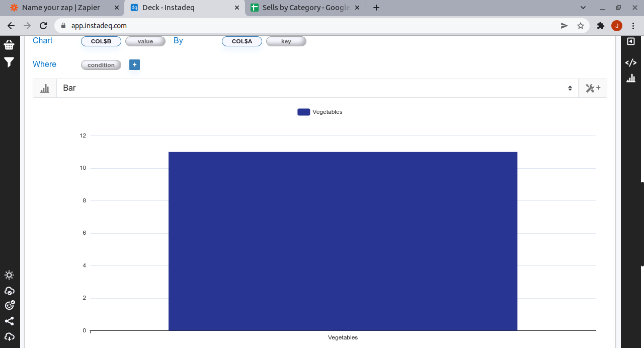This screenshot has height=348, width=644.
Task: Click the Vegetables x-axis label
Action: [x=343, y=337]
